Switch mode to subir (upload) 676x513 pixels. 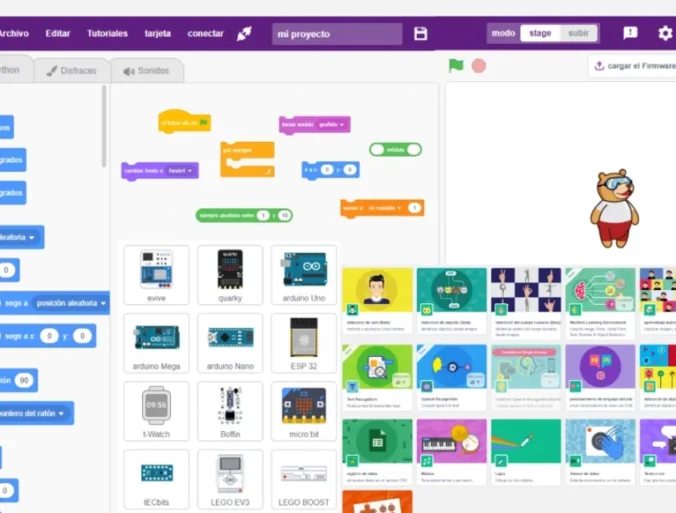click(578, 33)
